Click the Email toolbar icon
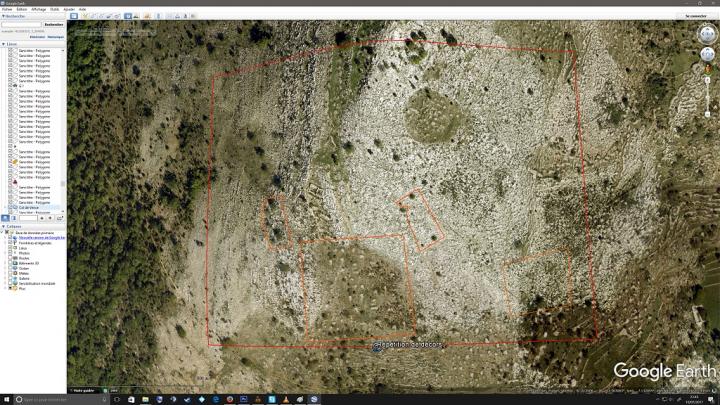Image resolution: width=720 pixels, height=405 pixels. click(169, 16)
